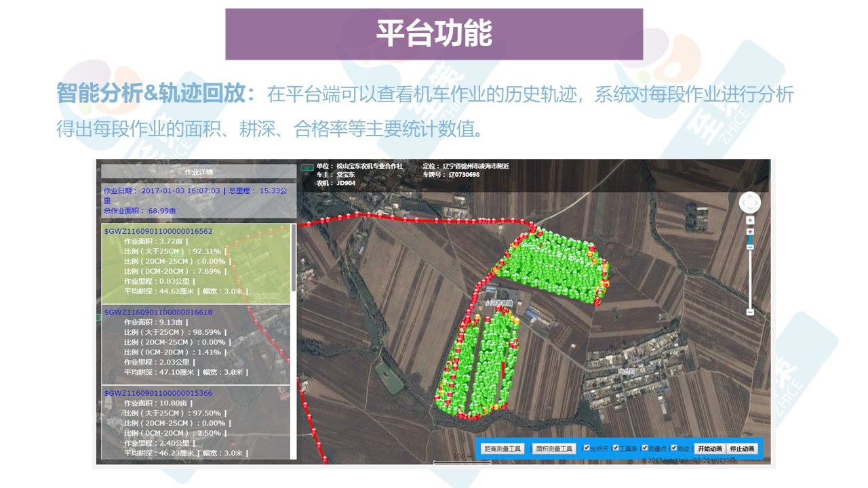Click the map reset-view dot button
The image size is (868, 488).
click(x=750, y=220)
